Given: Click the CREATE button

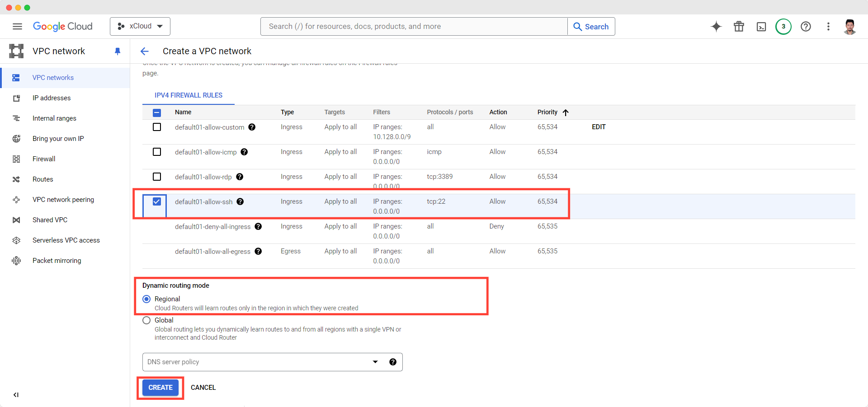Looking at the screenshot, I should coord(160,387).
